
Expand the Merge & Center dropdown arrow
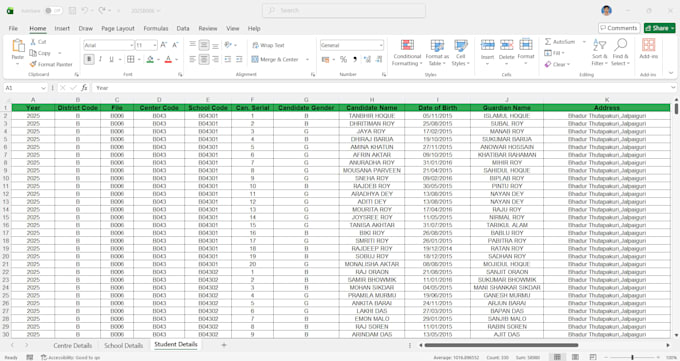(307, 59)
